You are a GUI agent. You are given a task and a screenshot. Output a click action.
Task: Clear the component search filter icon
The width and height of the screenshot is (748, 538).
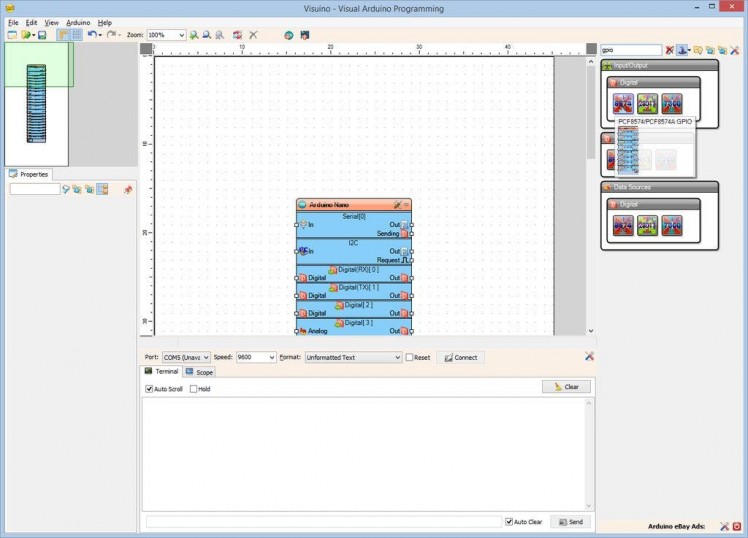[x=670, y=50]
